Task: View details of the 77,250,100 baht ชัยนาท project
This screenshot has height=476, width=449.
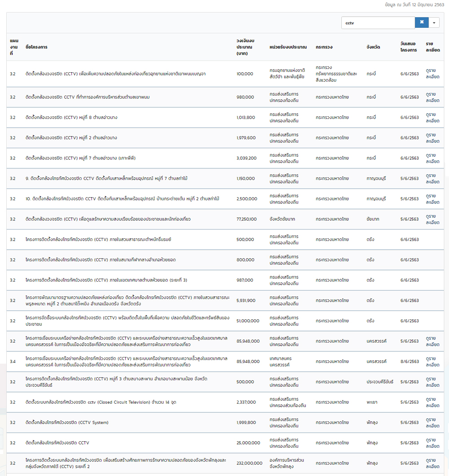Action: 433,219
